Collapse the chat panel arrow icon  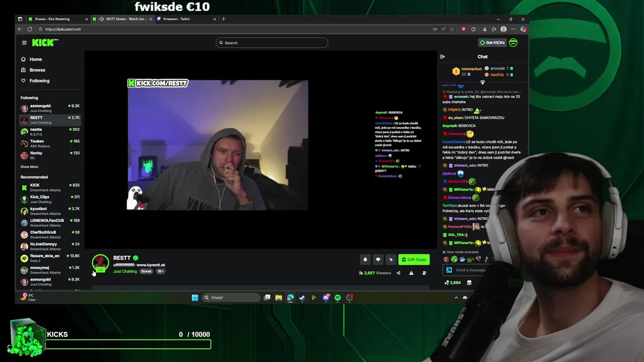click(x=442, y=57)
